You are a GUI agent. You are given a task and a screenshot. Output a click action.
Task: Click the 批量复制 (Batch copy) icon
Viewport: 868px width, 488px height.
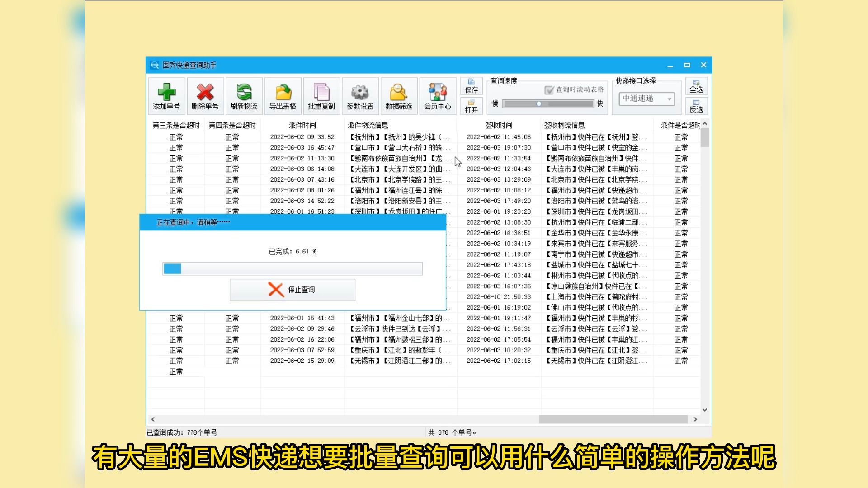(x=321, y=96)
